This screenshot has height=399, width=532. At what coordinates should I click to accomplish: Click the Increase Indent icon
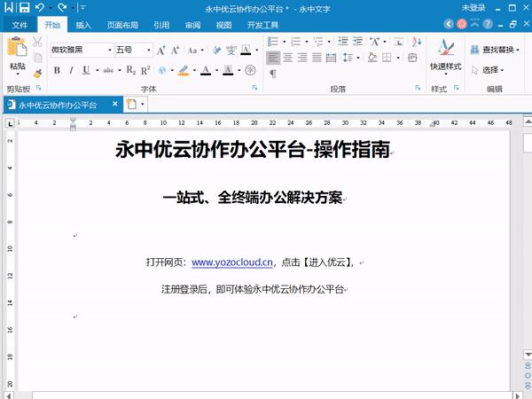(x=357, y=42)
